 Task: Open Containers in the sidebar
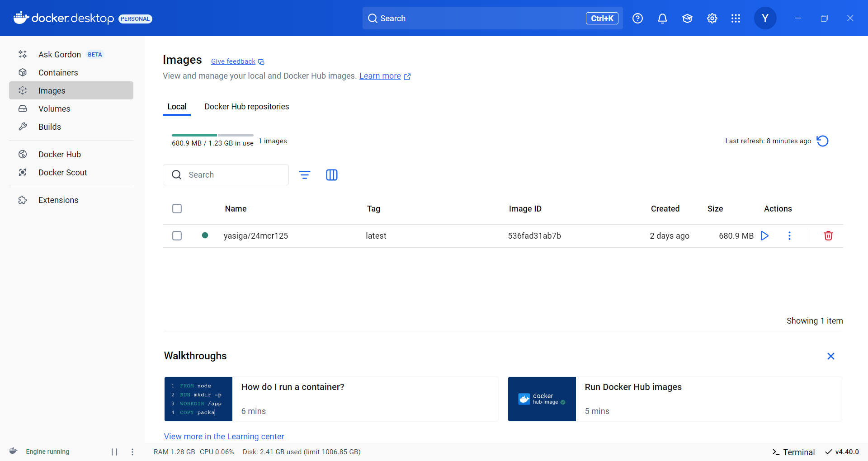coord(71,72)
